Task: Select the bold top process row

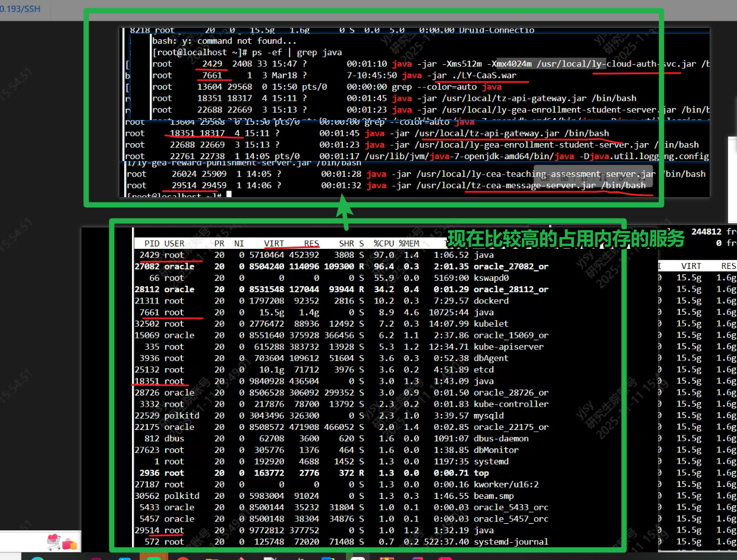Action: point(341,473)
